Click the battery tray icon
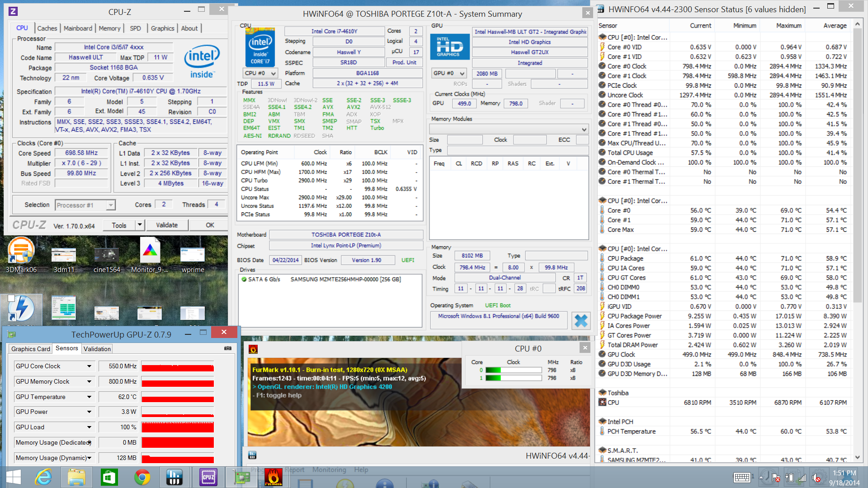Viewport: 868px width, 488px height. coord(789,478)
